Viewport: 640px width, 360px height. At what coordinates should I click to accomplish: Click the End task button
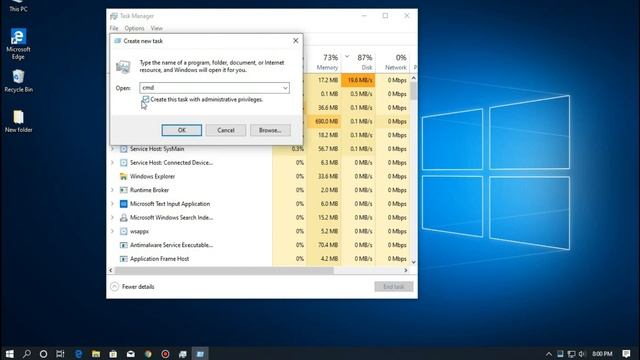(393, 287)
